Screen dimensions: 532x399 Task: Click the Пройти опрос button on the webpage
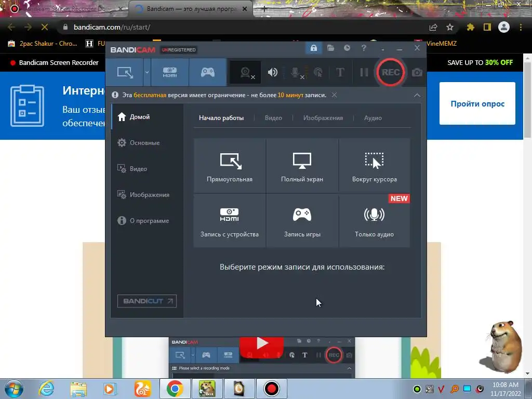coord(477,103)
